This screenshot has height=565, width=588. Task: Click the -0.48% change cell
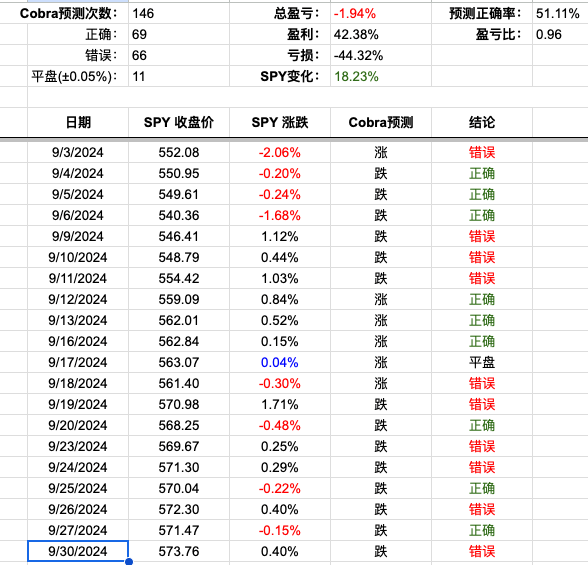click(280, 425)
